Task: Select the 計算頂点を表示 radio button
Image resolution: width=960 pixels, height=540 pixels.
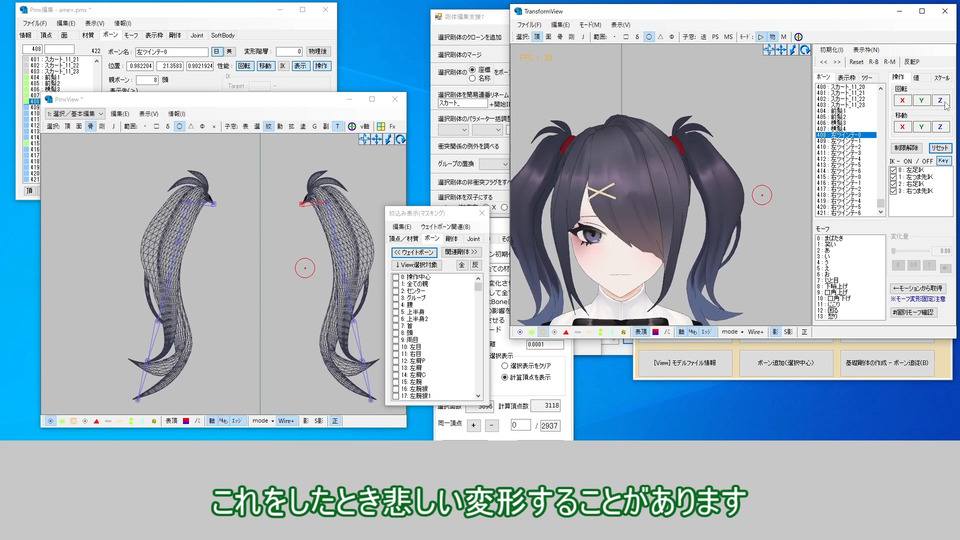Action: coord(505,377)
